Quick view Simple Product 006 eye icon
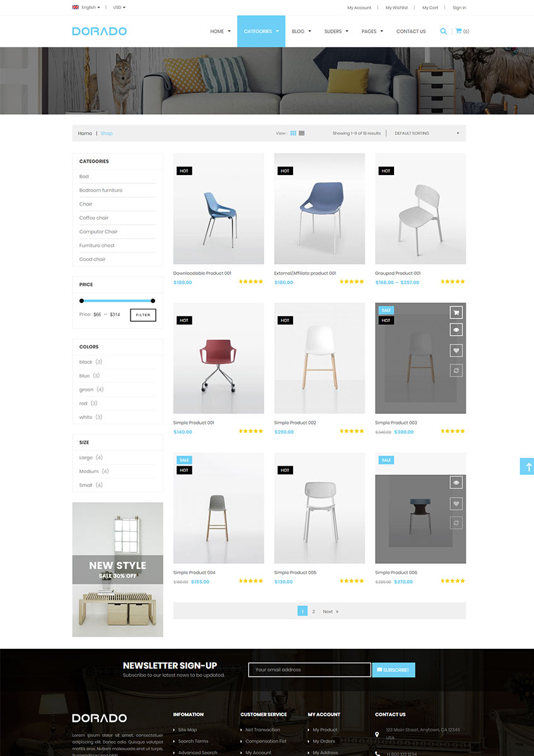The height and width of the screenshot is (756, 534). pos(456,483)
